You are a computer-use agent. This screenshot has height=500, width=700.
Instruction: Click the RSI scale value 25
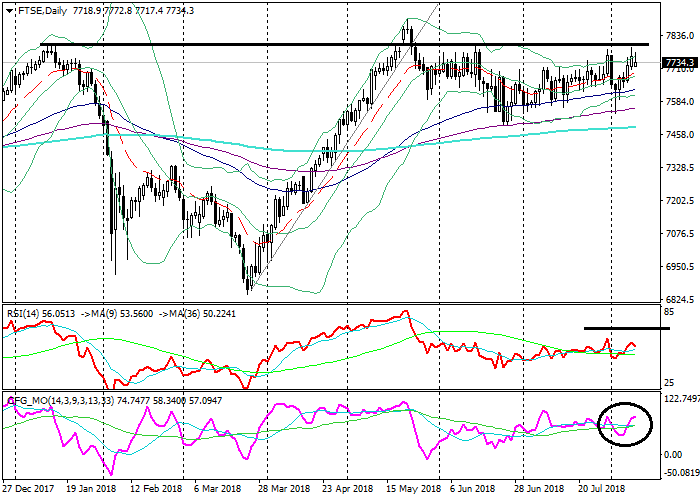coord(669,383)
